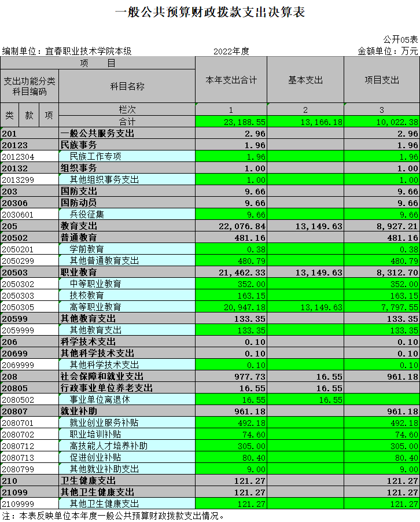The image size is (420, 522).
Task: Select the code cell 2050305
Action: [30, 307]
